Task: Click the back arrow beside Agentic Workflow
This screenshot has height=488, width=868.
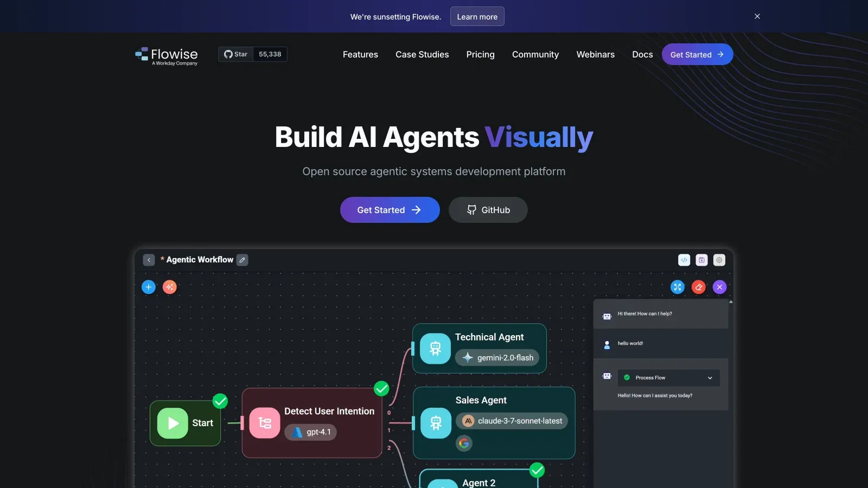Action: click(x=149, y=260)
